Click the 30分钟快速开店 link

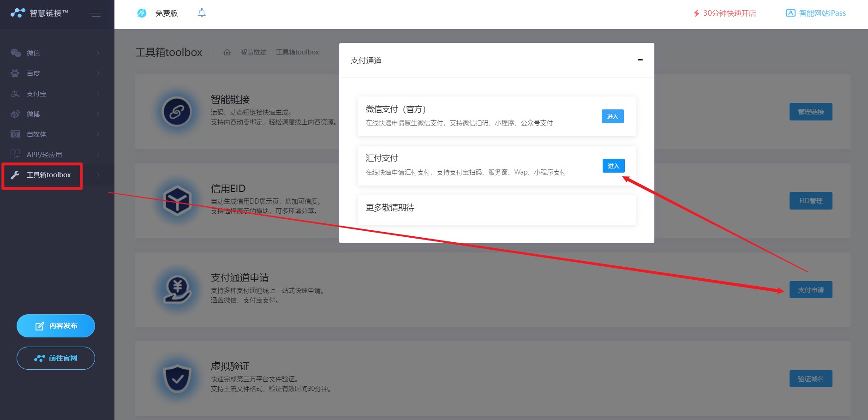[x=729, y=13]
